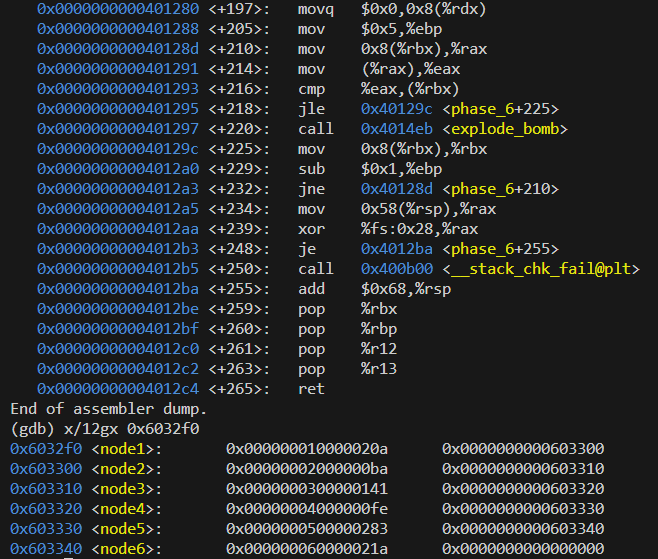This screenshot has width=658, height=559.
Task: Select the movq $0x0,0x8(%rdx) instruction
Action: click(392, 9)
